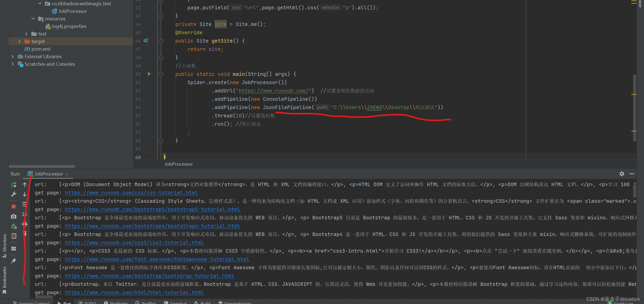Toggle fold marker beside main method

click(161, 74)
